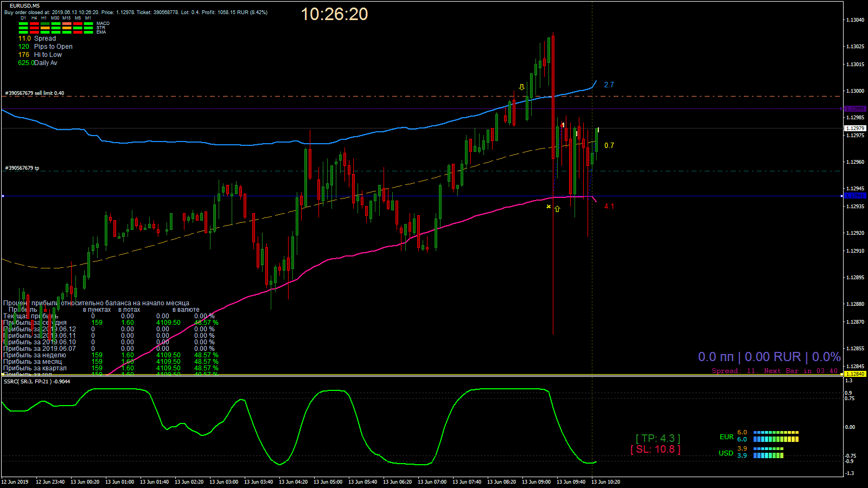Click the USD strength meter bars

[x=768, y=452]
